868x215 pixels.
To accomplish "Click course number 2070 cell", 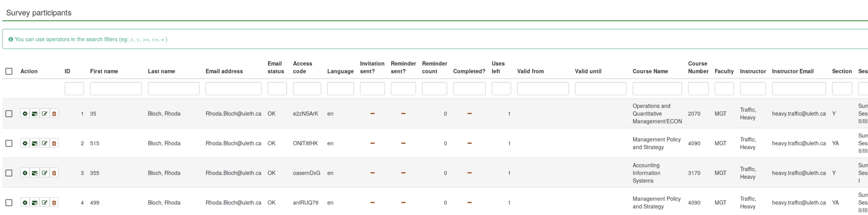I will 694,114.
